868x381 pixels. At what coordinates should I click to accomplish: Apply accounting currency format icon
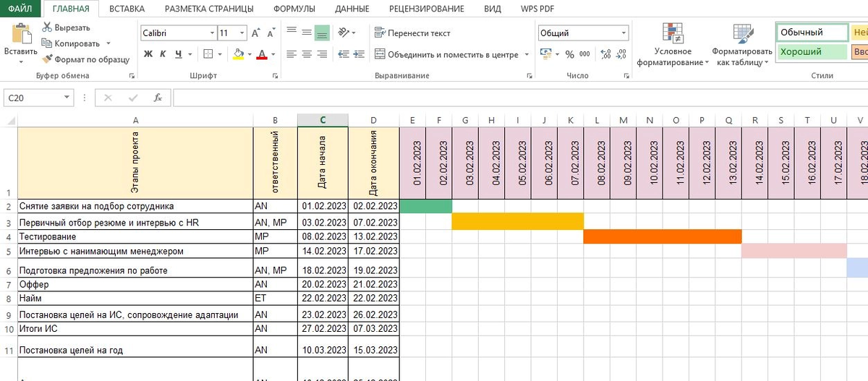pos(545,54)
